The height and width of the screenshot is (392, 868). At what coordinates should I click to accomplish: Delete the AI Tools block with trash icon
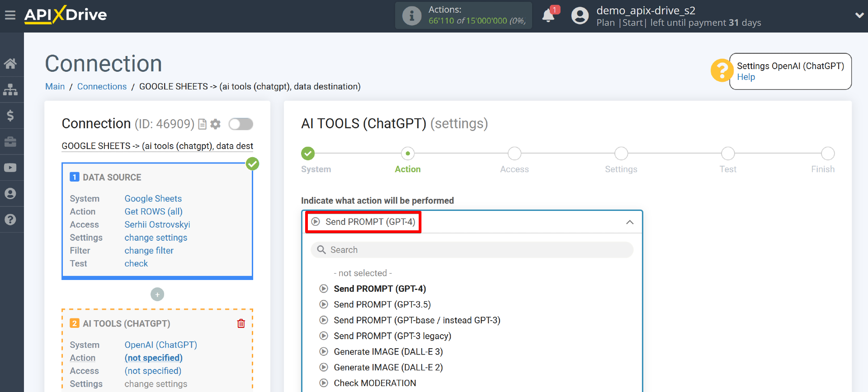241,323
